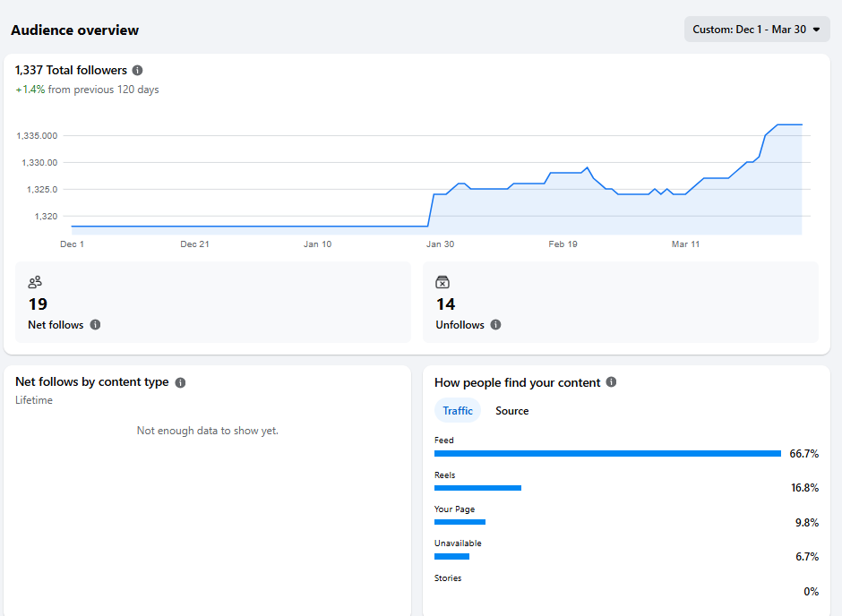Select the Traffic tab
The image size is (842, 616).
458,410
